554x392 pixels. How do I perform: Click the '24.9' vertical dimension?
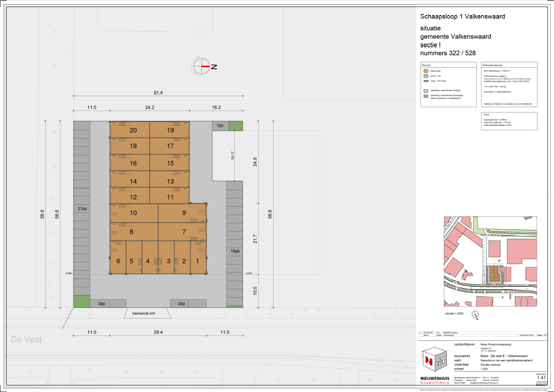pos(255,161)
